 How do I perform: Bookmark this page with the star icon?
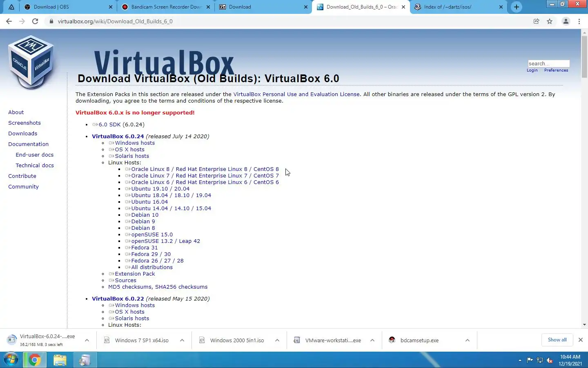click(550, 21)
